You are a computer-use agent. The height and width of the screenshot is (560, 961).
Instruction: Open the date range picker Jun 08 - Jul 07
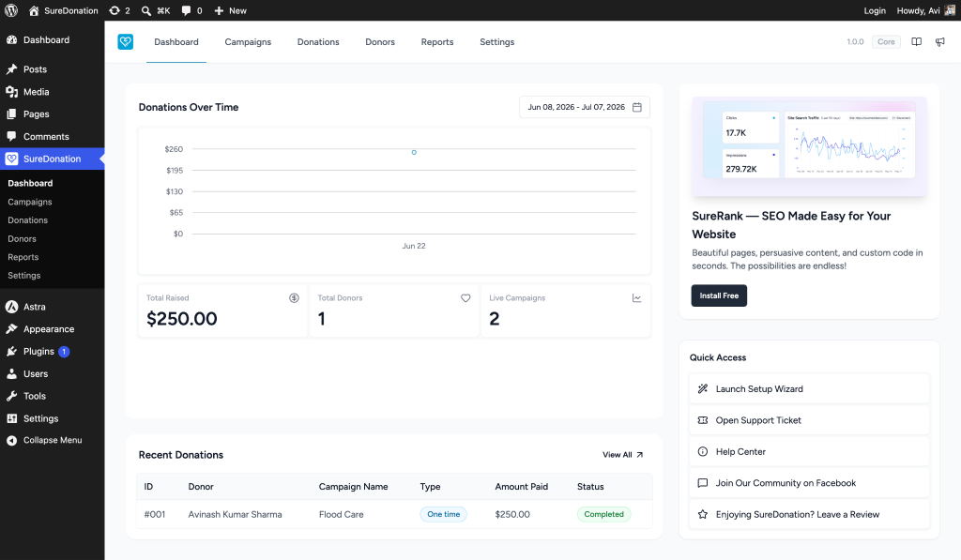click(x=584, y=107)
